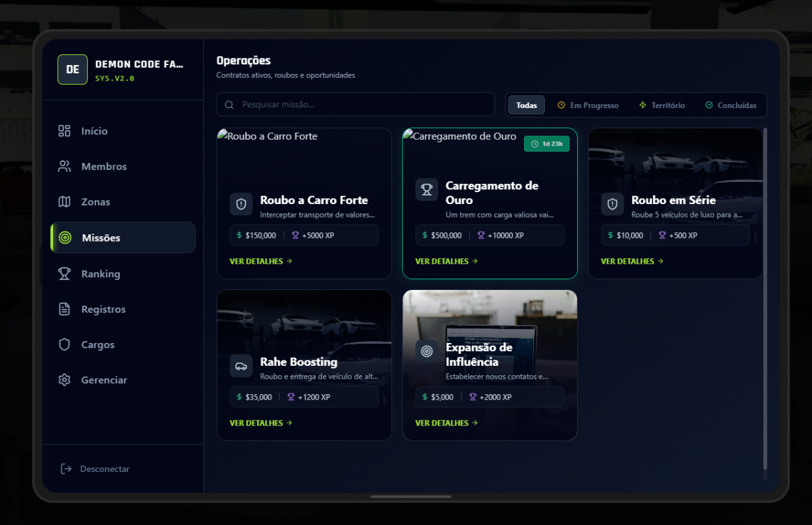Open VER DETALHES for Roubo a Carro Forte
The height and width of the screenshot is (525, 812).
(261, 261)
